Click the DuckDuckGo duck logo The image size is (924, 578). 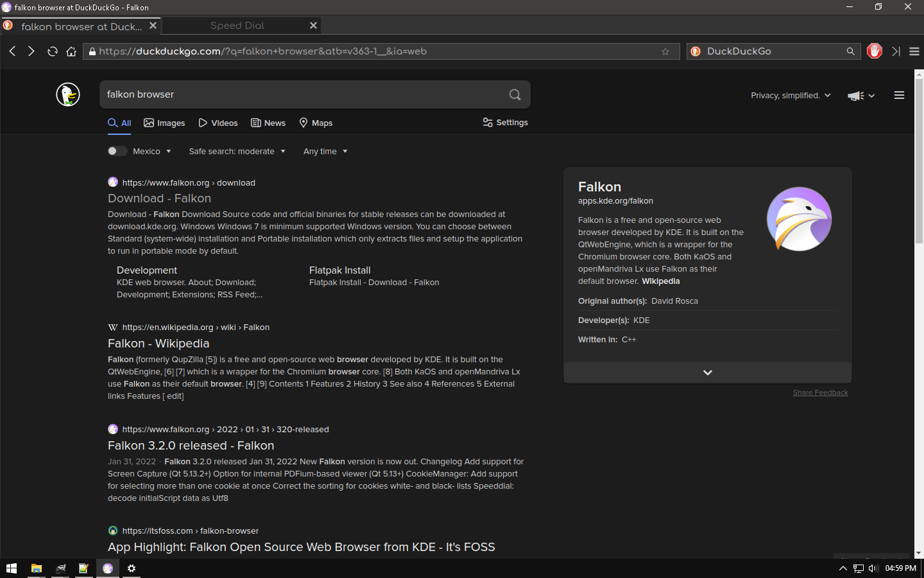click(68, 94)
